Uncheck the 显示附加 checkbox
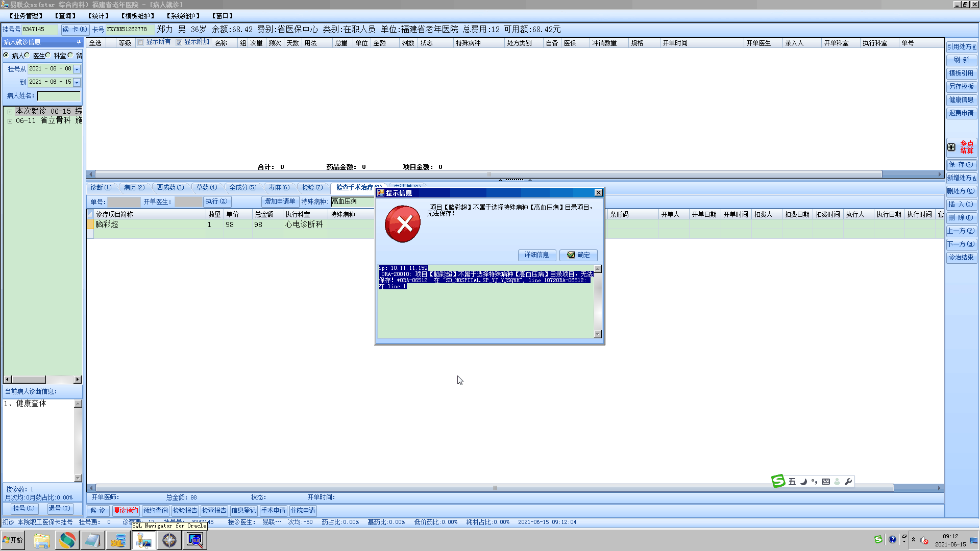The image size is (980, 551). click(179, 42)
